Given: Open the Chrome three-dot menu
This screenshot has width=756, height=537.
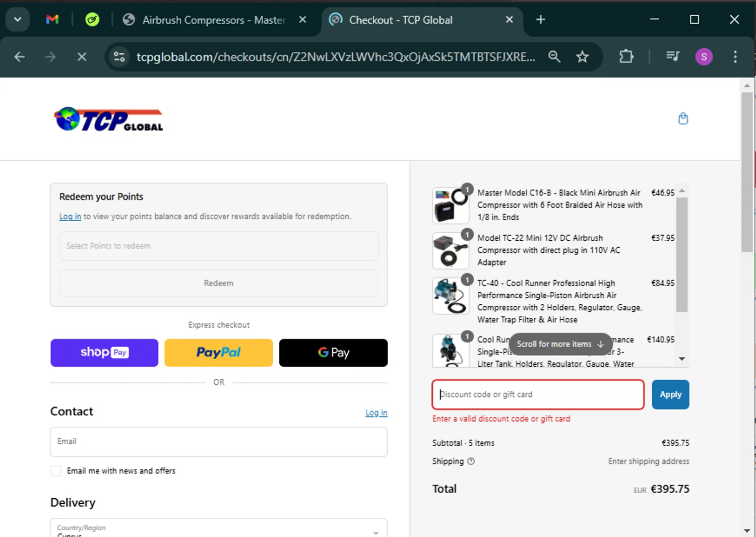Looking at the screenshot, I should 735,56.
